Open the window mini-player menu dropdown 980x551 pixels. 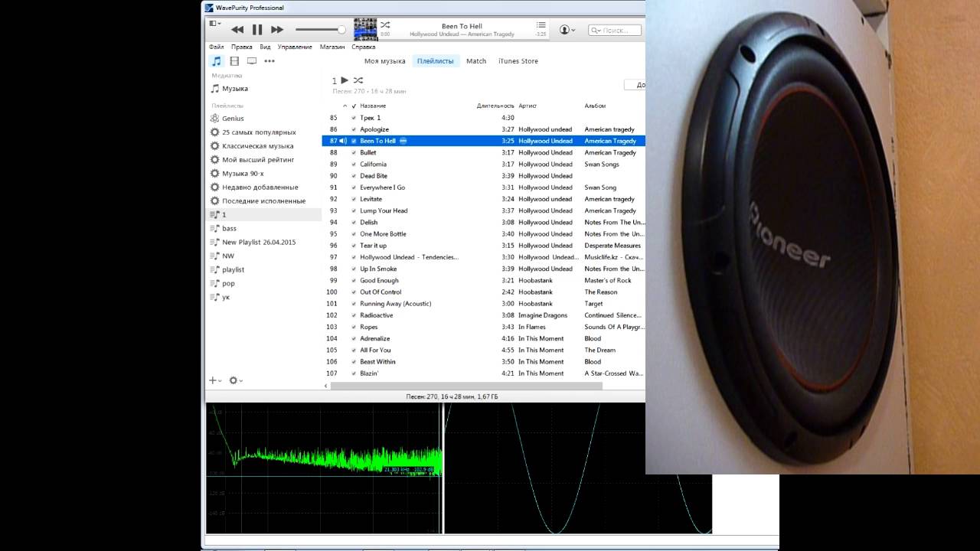click(215, 24)
